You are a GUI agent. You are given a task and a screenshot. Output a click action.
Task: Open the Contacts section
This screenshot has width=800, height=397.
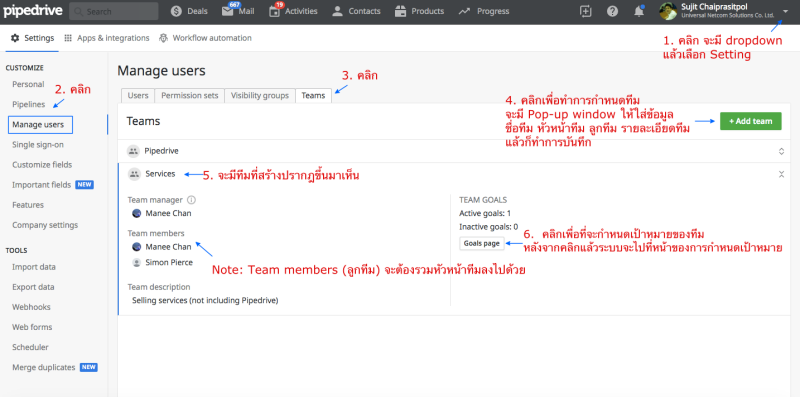pyautogui.click(x=356, y=11)
